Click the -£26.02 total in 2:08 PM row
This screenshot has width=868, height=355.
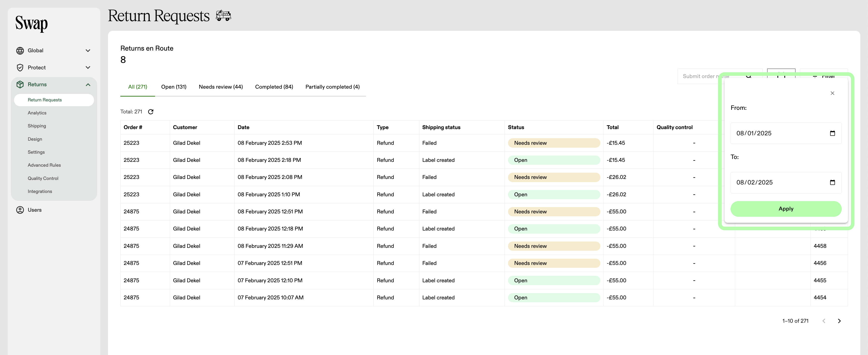click(616, 177)
